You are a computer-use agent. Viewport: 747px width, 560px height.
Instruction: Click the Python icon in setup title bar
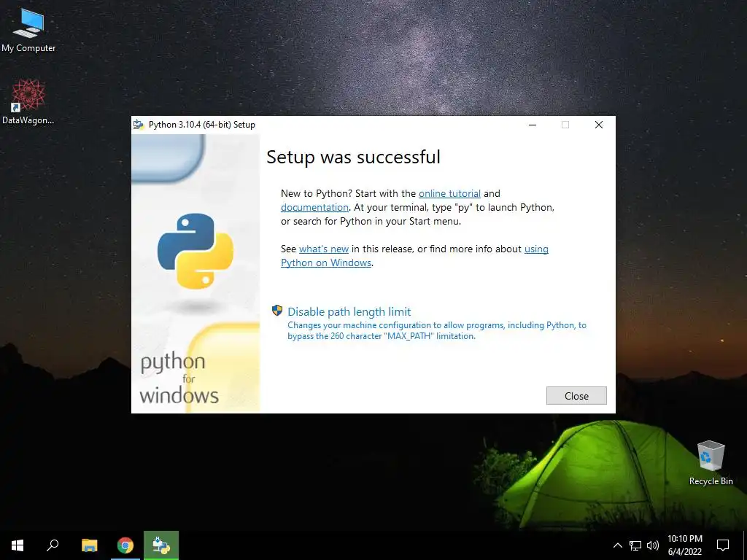pos(139,125)
